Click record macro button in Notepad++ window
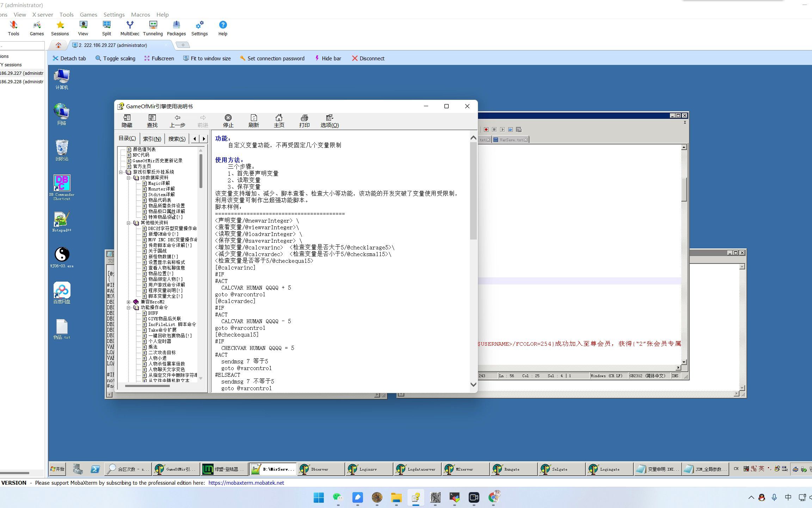This screenshot has width=812, height=508. 486,129
